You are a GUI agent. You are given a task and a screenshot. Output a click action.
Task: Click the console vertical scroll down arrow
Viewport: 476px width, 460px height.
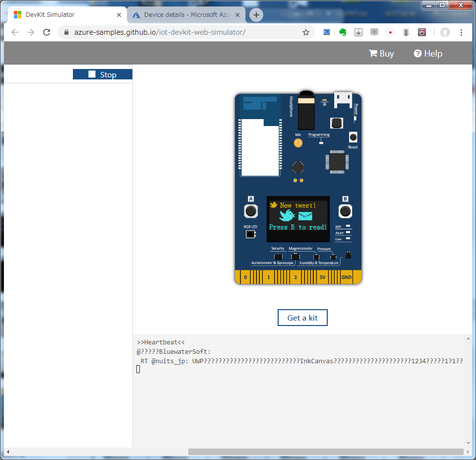click(468, 443)
